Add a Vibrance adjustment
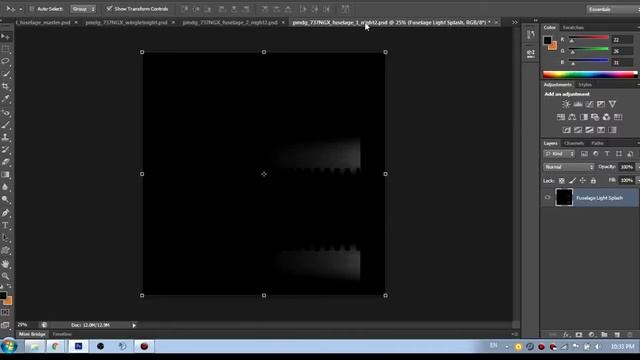 612,104
